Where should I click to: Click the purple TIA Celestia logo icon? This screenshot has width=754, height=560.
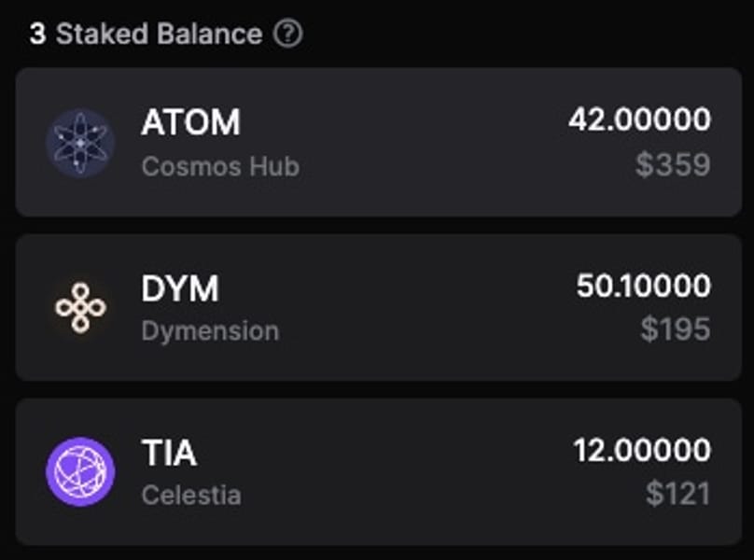coord(80,472)
